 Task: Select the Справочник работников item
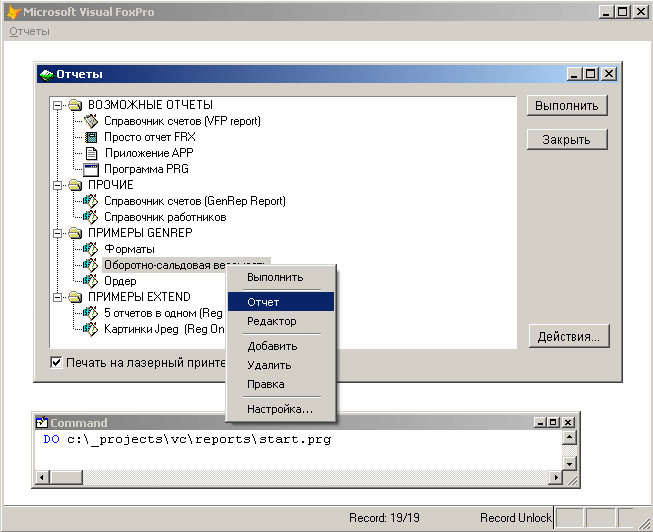[165, 217]
